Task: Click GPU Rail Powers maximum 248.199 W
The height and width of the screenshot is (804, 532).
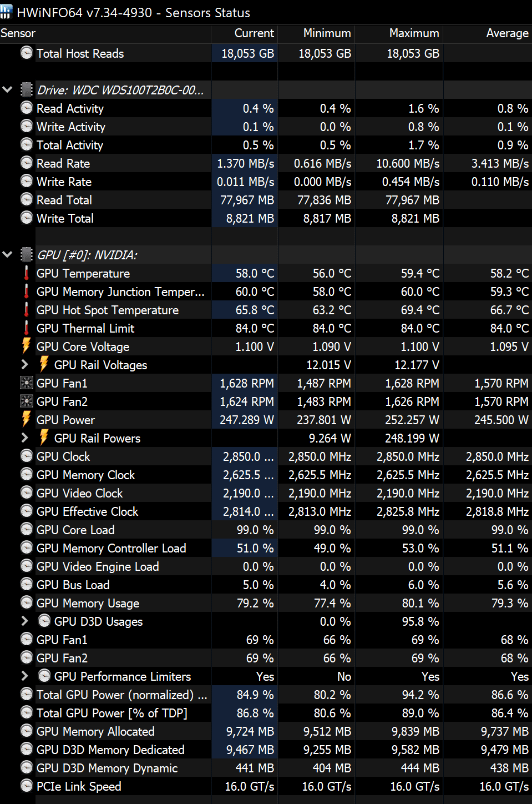Action: click(x=412, y=438)
